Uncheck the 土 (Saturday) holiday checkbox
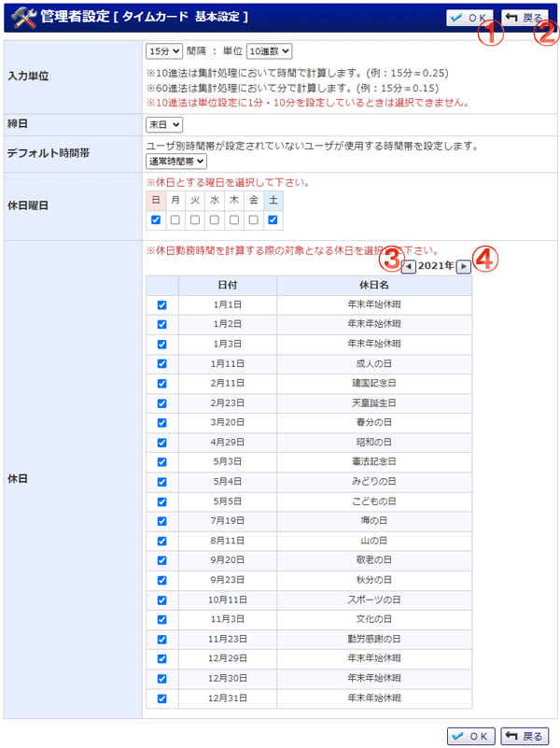 (273, 219)
